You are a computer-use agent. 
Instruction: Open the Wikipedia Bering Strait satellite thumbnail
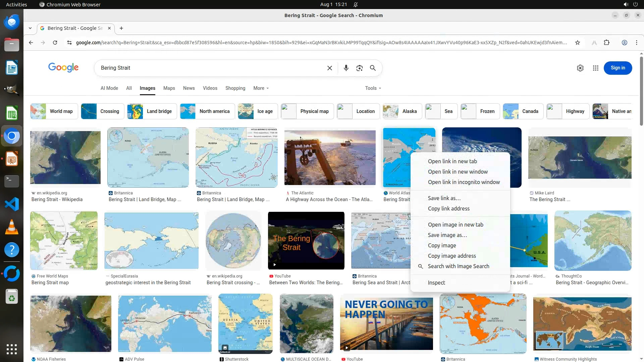(65, 157)
